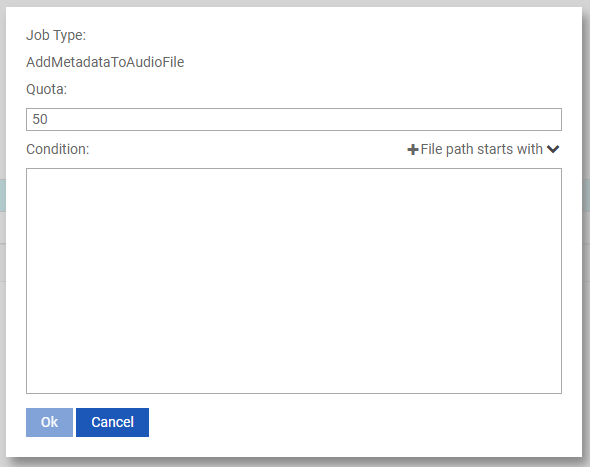Click the right end of Quota field
Image resolution: width=590 pixels, height=467 pixels.
tap(553, 120)
